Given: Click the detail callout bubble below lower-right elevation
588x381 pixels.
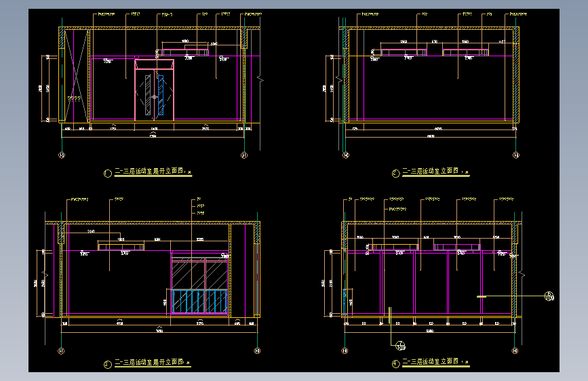Looking at the screenshot, I should coord(401,346).
